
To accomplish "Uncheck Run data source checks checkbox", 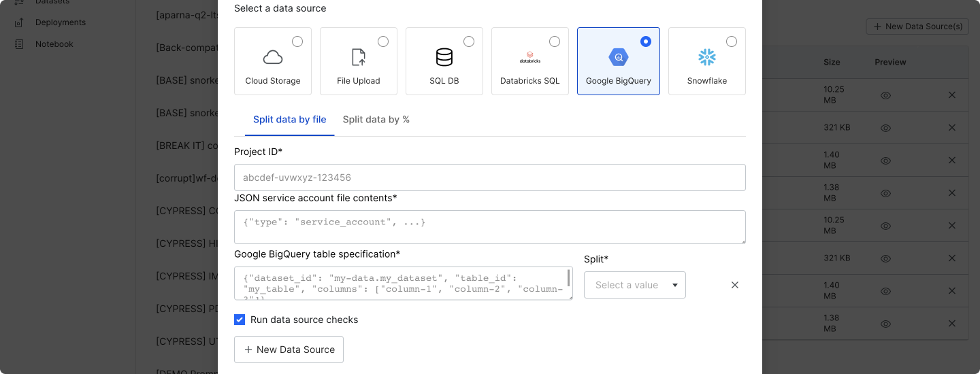I will coord(240,320).
